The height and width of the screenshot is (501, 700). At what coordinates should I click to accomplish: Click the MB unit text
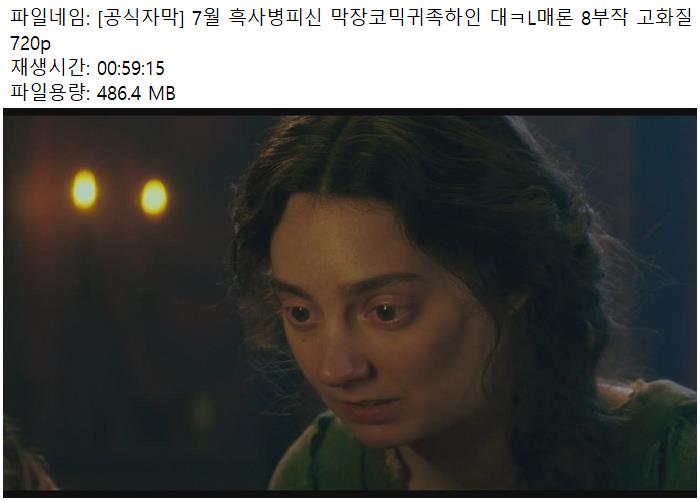coord(162,93)
